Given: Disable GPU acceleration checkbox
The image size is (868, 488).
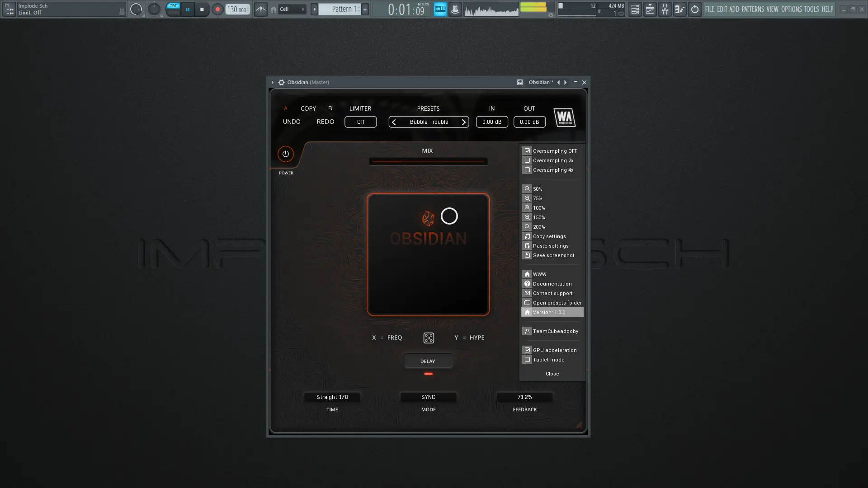Looking at the screenshot, I should pyautogui.click(x=527, y=350).
